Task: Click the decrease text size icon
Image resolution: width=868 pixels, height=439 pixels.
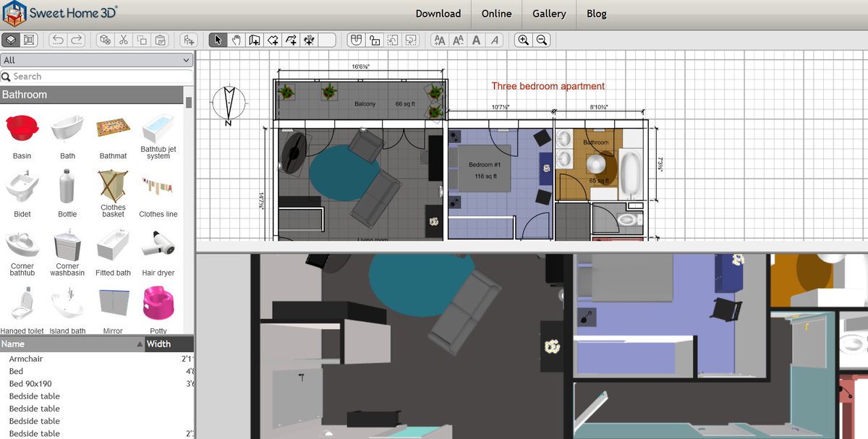Action: coord(458,40)
